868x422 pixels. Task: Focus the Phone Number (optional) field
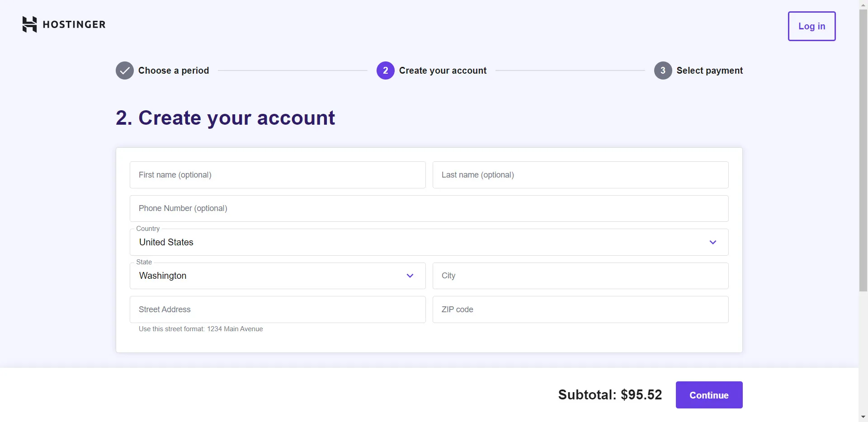coord(429,208)
